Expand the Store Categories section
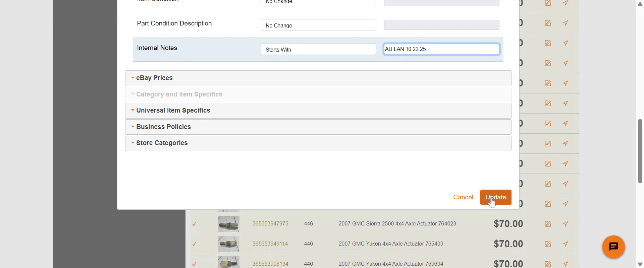The image size is (644, 268). (x=318, y=143)
